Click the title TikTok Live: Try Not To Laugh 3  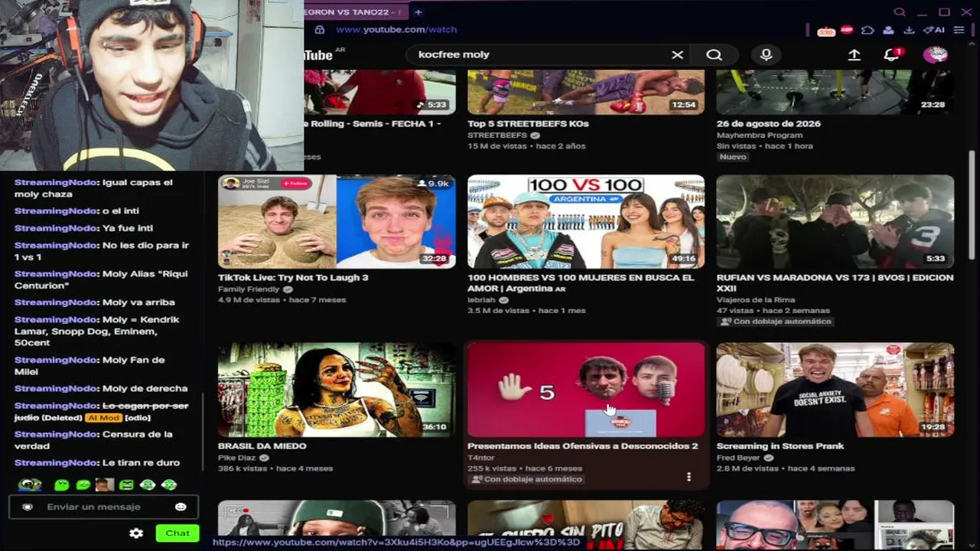click(x=293, y=277)
